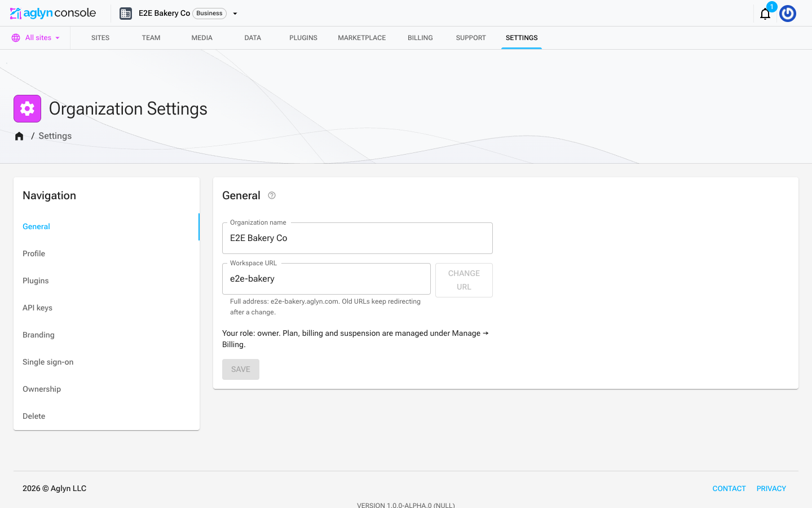Go to API keys settings
Screen dimensions: 812x508
(x=107, y=308)
